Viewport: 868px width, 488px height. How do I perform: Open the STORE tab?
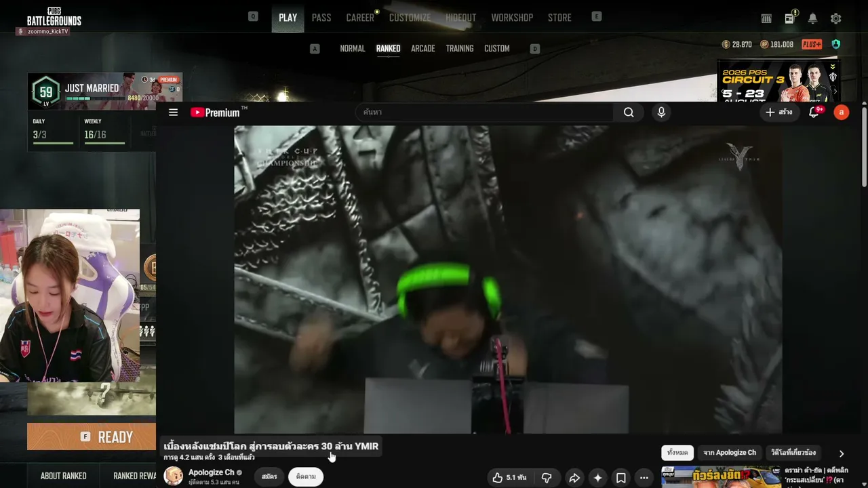point(559,18)
